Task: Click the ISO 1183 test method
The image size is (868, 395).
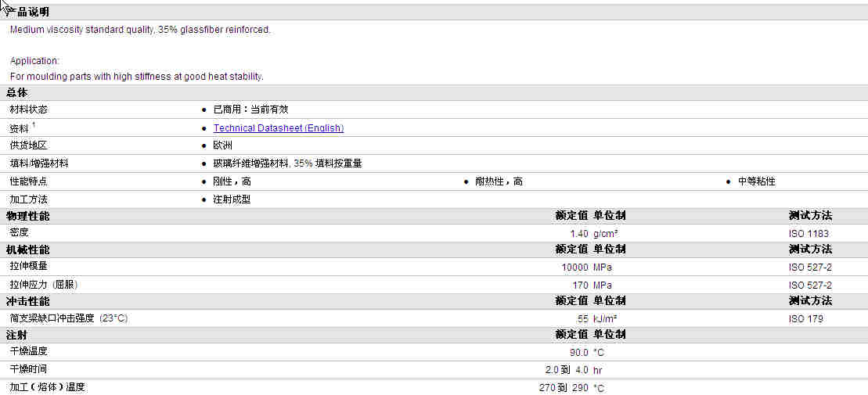Action: click(809, 234)
